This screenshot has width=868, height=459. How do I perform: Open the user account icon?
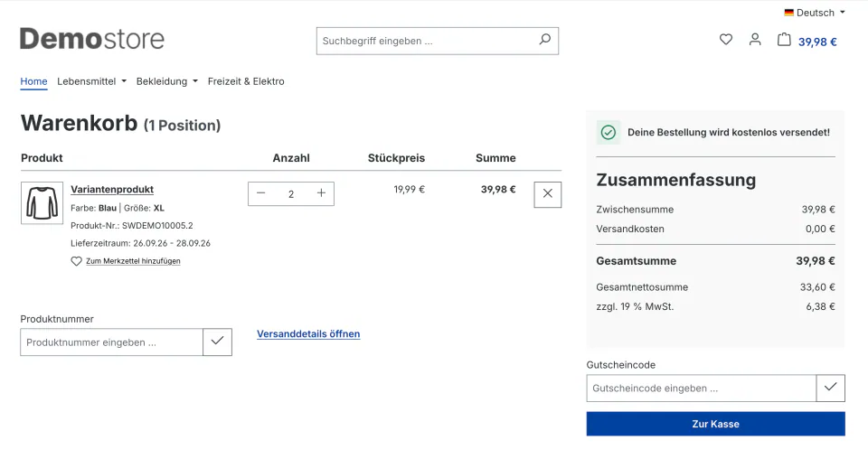(755, 39)
